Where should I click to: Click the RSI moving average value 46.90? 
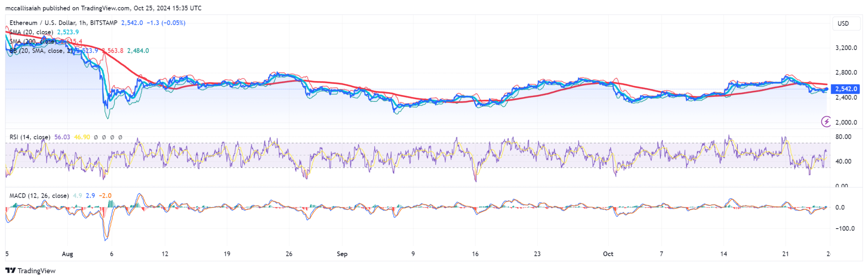[82, 137]
